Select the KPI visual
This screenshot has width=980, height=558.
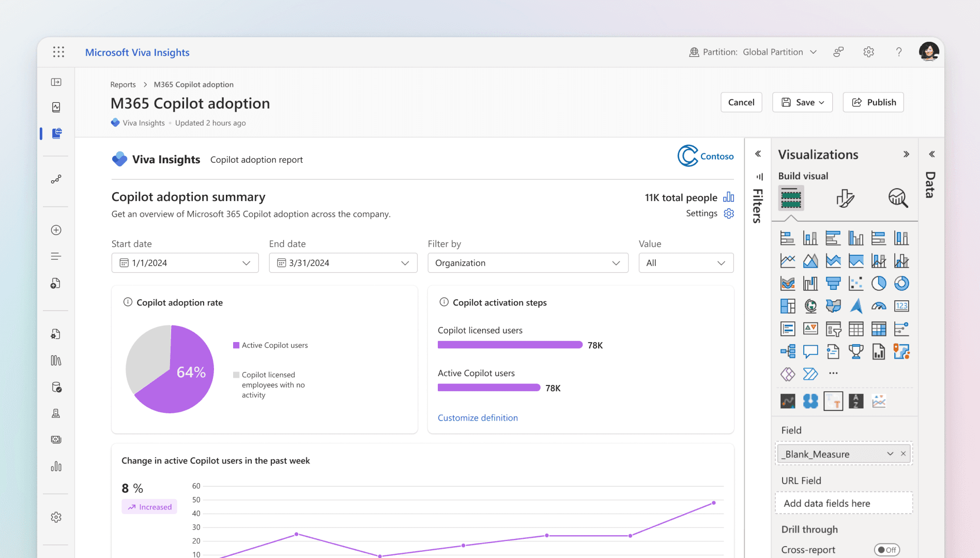(x=810, y=329)
